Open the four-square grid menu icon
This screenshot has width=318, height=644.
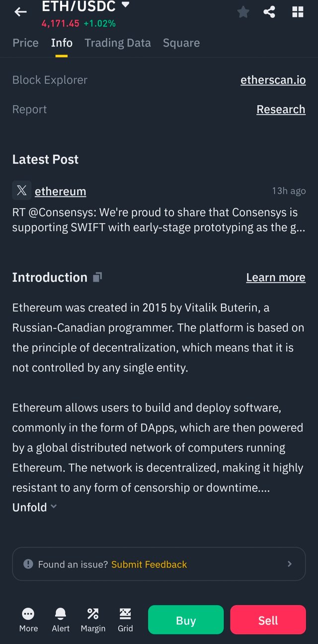point(298,12)
